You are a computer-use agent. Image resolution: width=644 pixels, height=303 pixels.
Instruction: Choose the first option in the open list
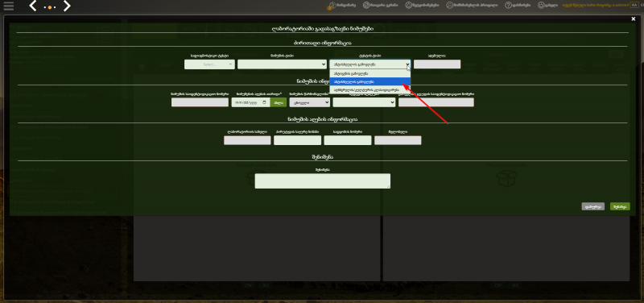[x=369, y=73]
